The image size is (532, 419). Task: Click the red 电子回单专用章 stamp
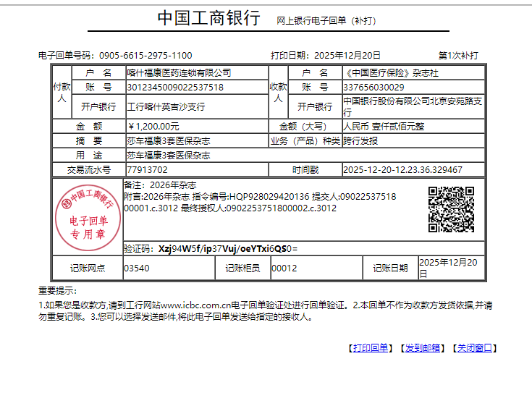(x=88, y=213)
